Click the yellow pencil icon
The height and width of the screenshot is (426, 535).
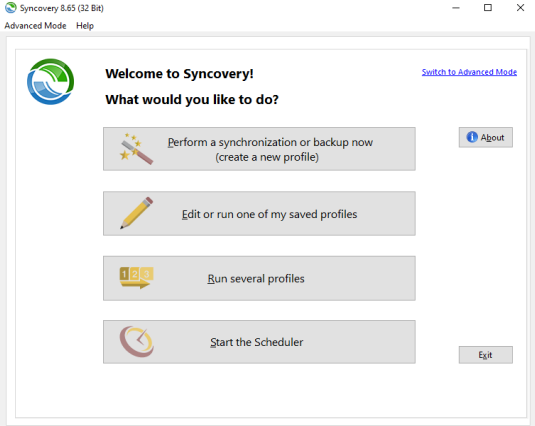point(136,213)
